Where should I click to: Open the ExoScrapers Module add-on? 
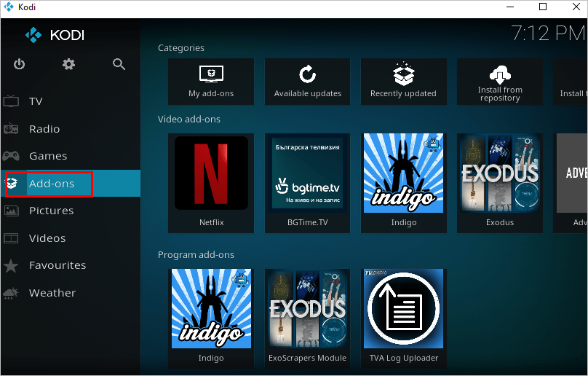pyautogui.click(x=308, y=318)
